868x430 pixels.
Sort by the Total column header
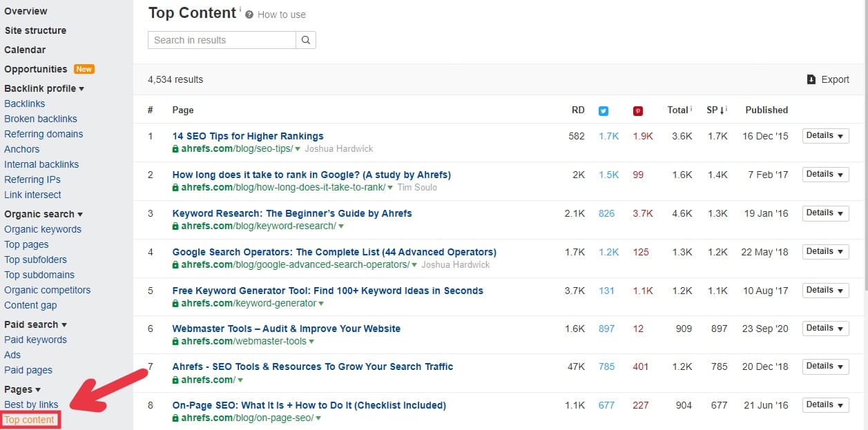click(679, 110)
